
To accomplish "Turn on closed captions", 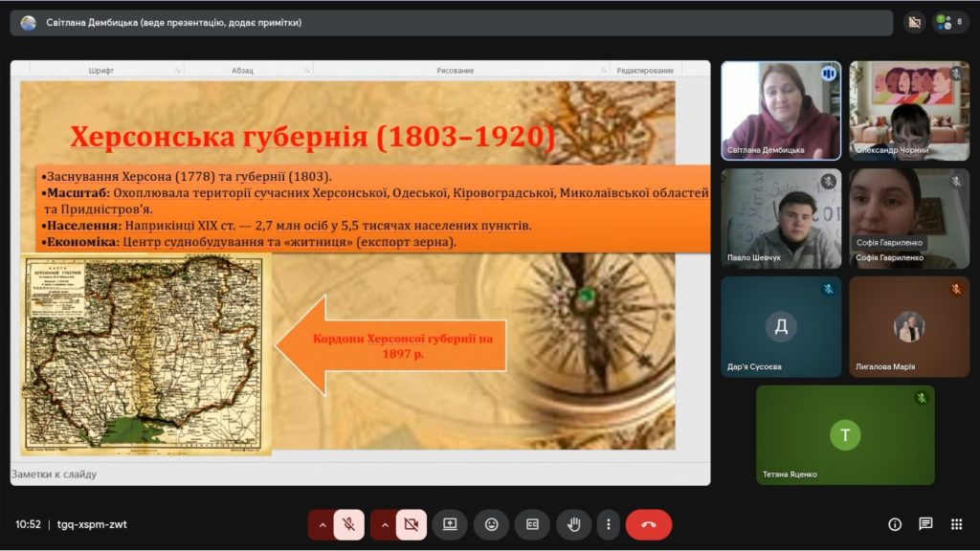I will (x=532, y=524).
